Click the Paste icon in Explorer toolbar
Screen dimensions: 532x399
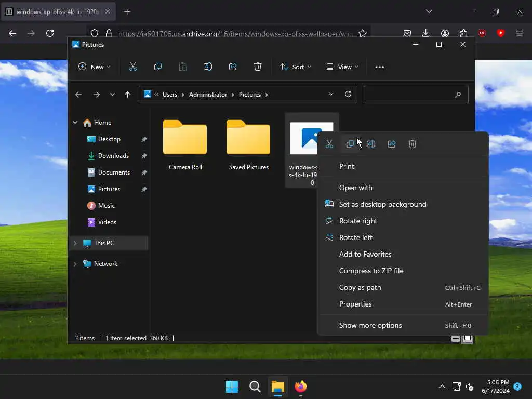pos(182,67)
